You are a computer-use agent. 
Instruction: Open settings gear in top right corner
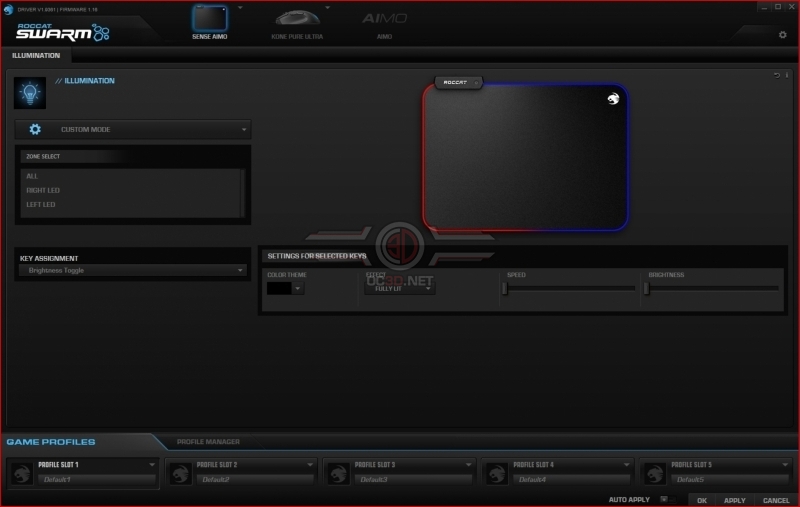pyautogui.click(x=782, y=35)
